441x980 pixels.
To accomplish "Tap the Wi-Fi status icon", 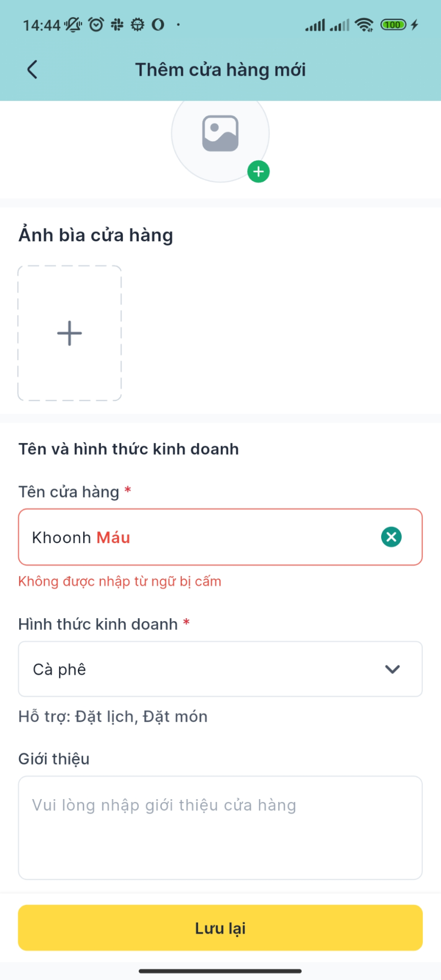I will [364, 25].
